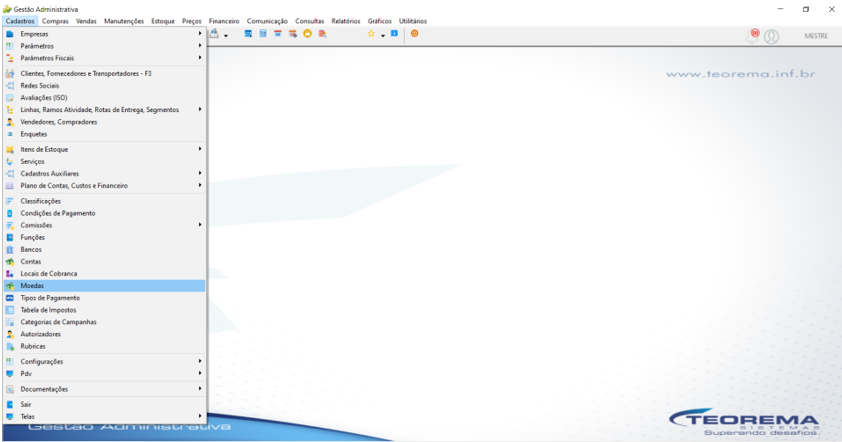Click the Tipos de Pagamento icon
The width and height of the screenshot is (842, 442).
[10, 298]
